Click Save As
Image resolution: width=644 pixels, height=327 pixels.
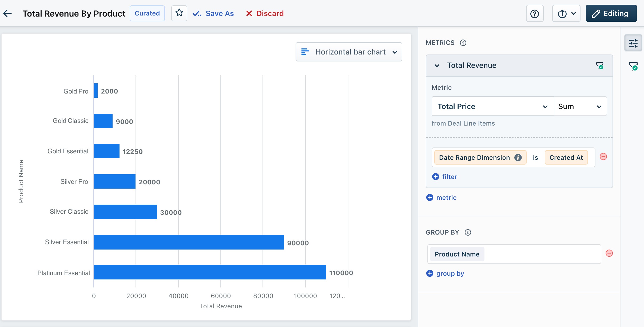point(213,13)
